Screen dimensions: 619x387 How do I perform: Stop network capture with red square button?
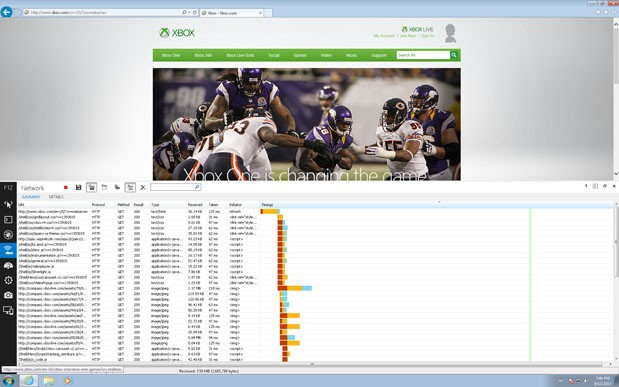tap(66, 187)
